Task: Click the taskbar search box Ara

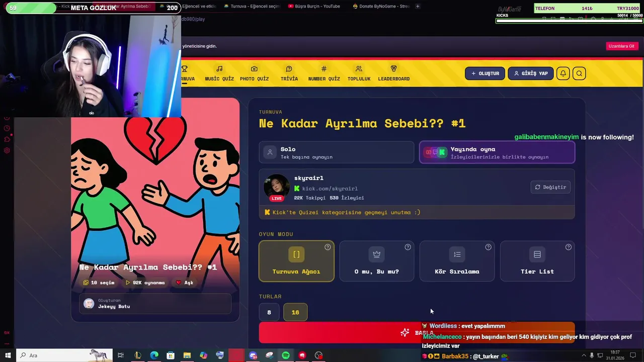Action: (64, 355)
